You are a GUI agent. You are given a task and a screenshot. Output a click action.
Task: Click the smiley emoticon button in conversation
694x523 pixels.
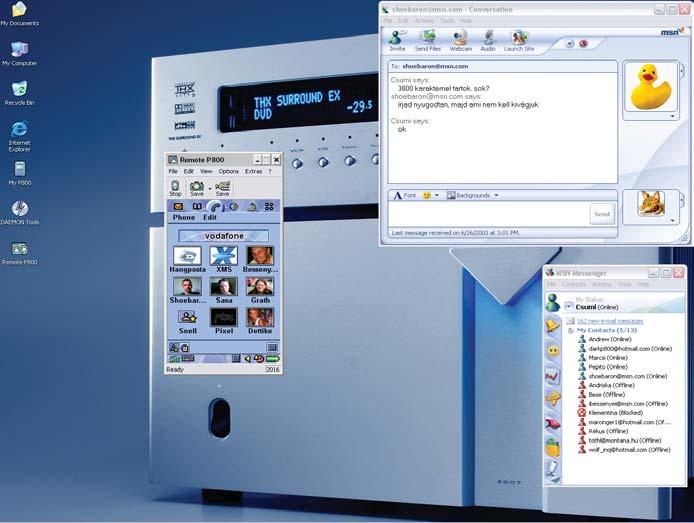(x=426, y=195)
